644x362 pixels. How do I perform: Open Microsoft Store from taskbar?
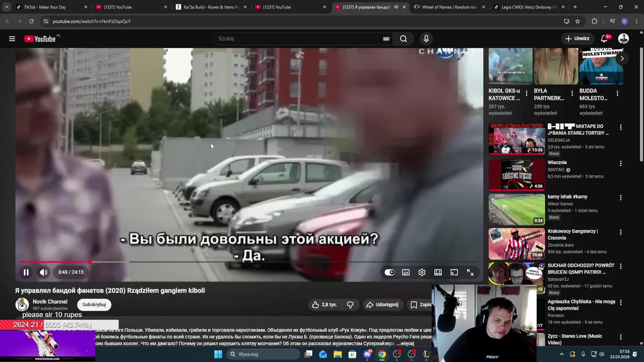pos(353,354)
